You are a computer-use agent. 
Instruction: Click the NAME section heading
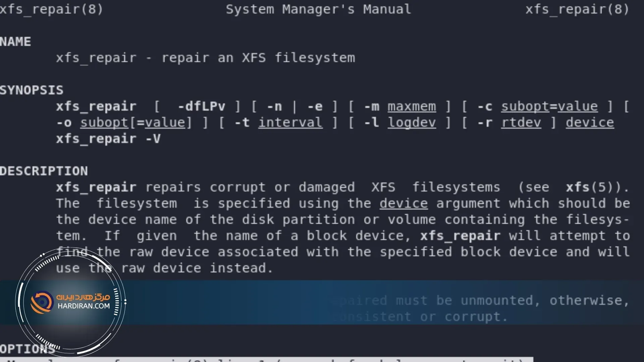[15, 42]
